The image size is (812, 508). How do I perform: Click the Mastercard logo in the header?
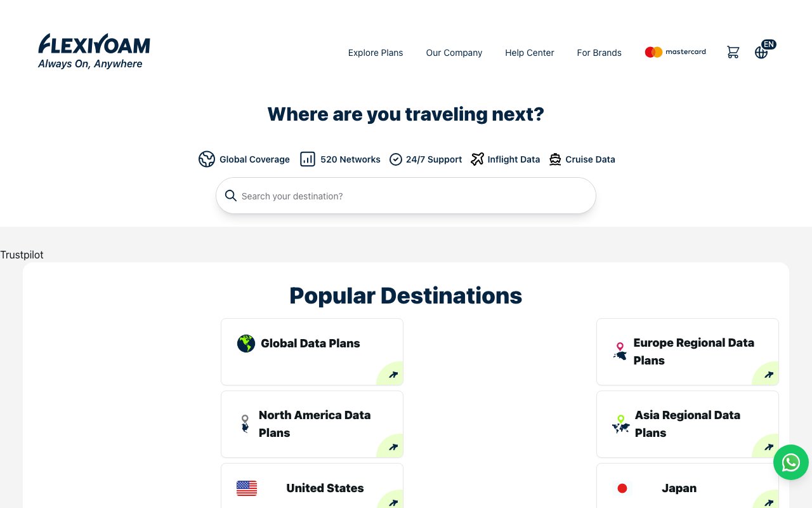[x=675, y=52]
